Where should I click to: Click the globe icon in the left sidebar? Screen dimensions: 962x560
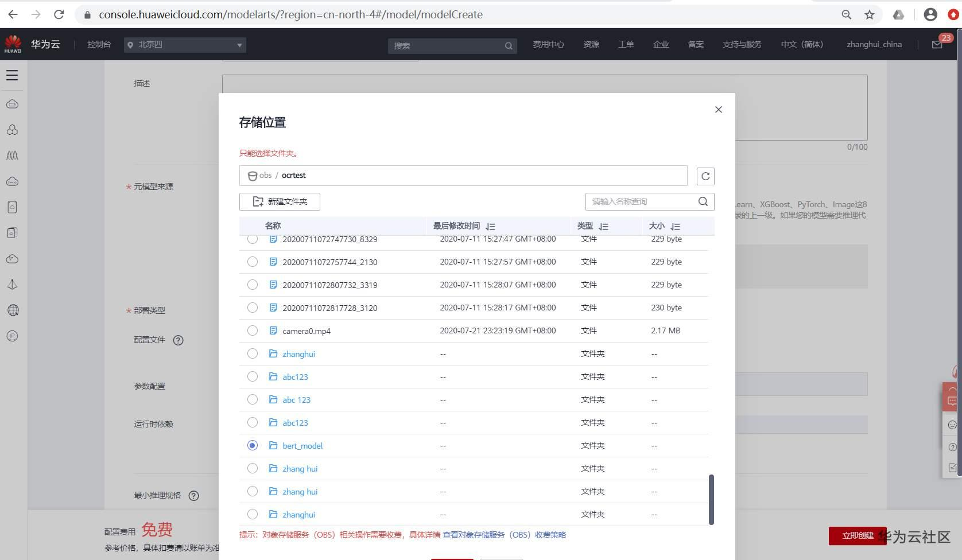[13, 310]
